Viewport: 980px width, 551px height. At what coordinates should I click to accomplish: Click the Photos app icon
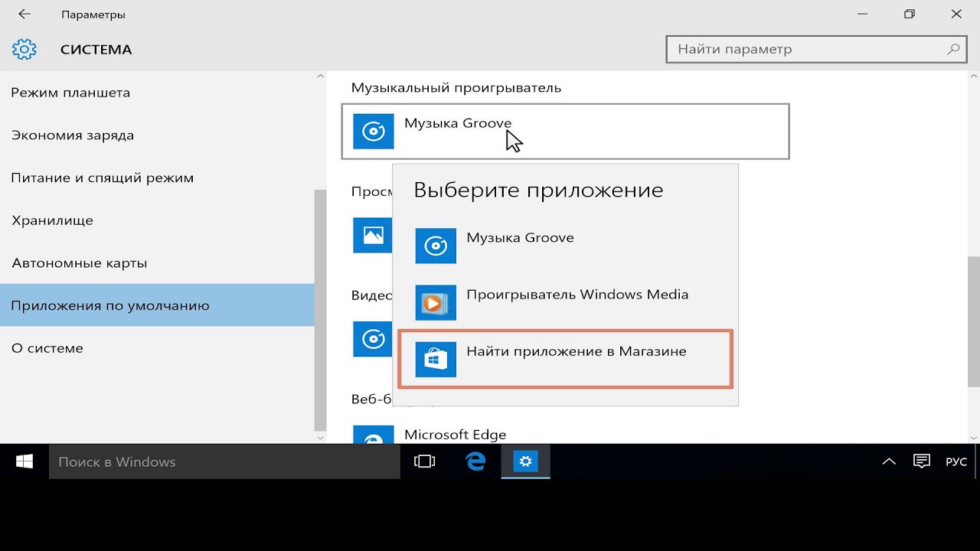coord(372,235)
